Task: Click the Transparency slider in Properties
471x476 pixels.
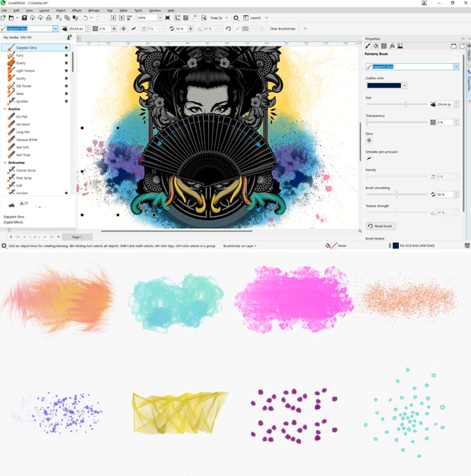Action: (x=397, y=122)
